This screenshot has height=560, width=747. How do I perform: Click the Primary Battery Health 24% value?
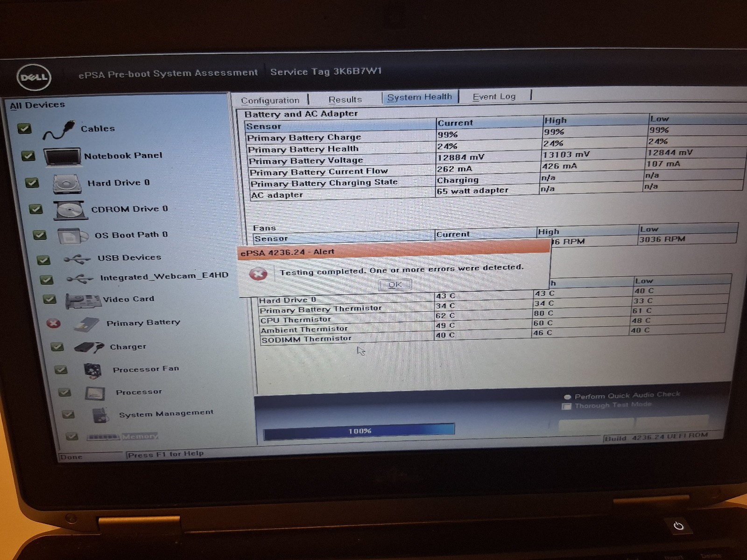447,146
